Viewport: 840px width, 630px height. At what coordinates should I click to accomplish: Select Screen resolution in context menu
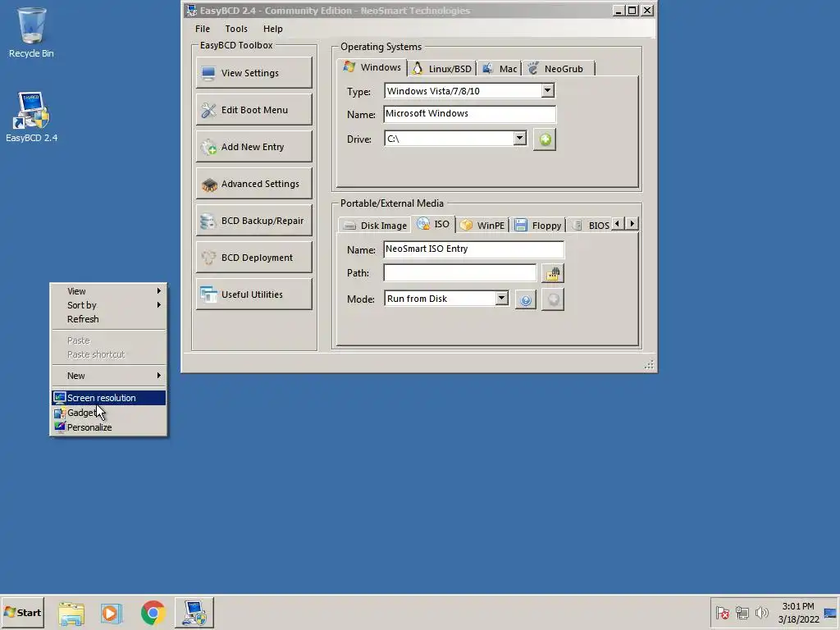[109, 398]
